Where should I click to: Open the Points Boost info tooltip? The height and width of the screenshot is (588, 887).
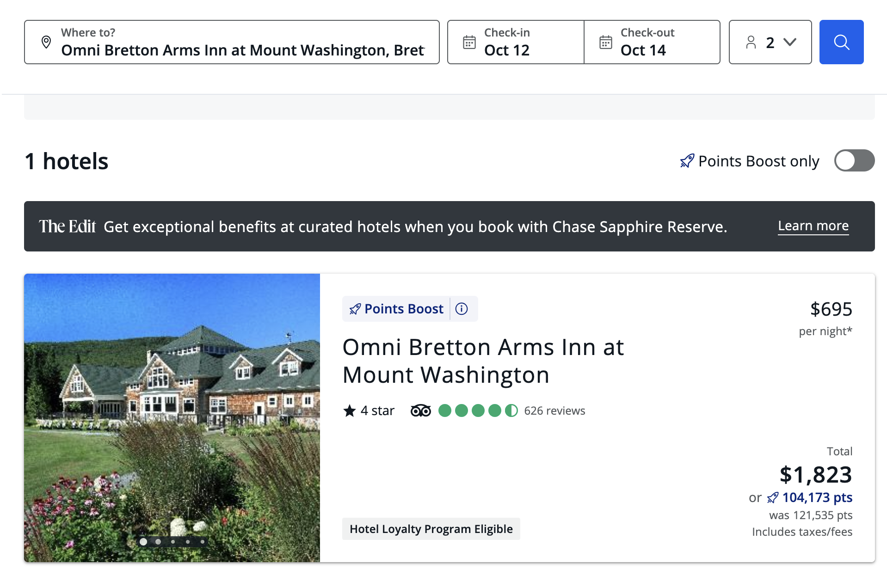pyautogui.click(x=461, y=309)
